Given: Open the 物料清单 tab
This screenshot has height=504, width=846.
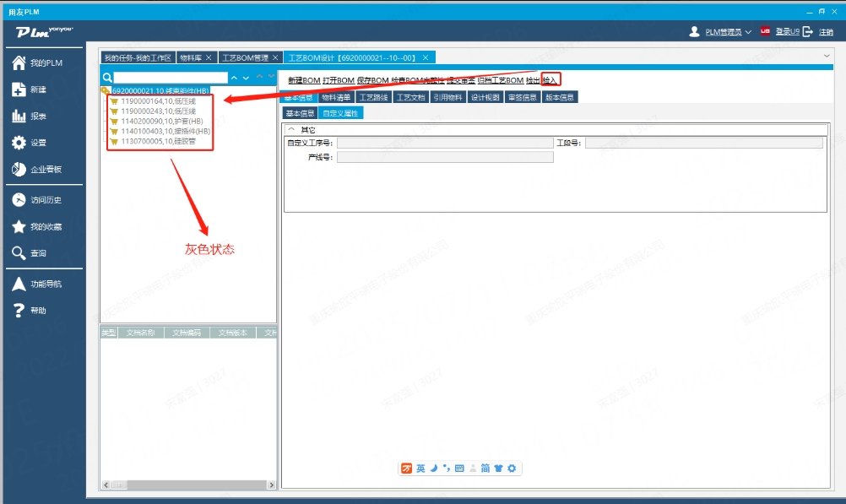Looking at the screenshot, I should [335, 97].
